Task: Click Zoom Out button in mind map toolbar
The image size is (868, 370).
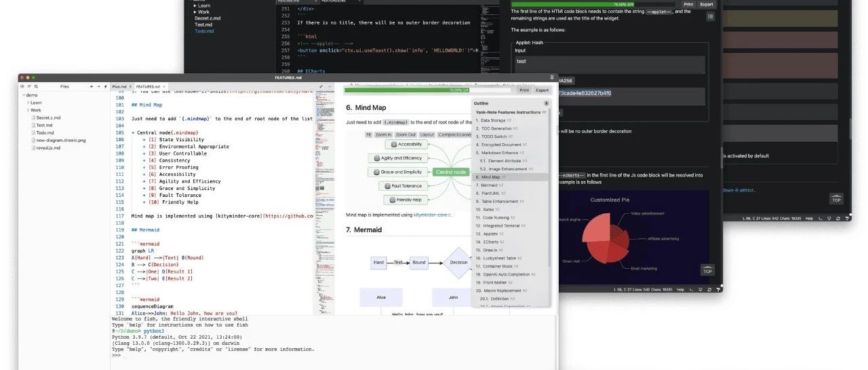Action: coord(406,134)
